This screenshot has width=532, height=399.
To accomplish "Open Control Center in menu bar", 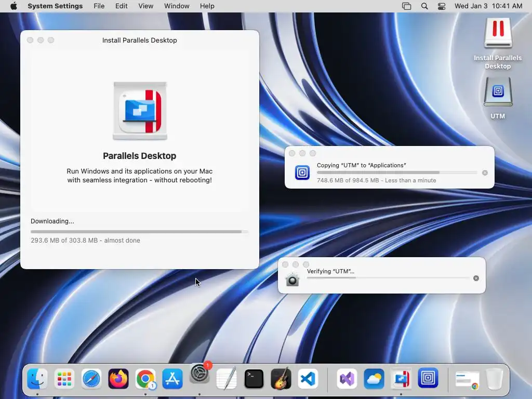I will [x=442, y=6].
